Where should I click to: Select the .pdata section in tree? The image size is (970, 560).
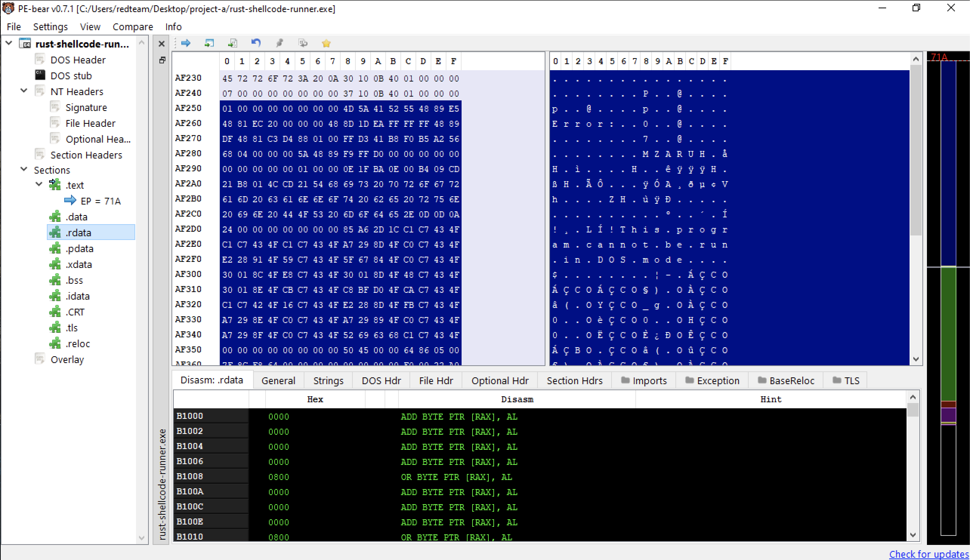tap(79, 248)
